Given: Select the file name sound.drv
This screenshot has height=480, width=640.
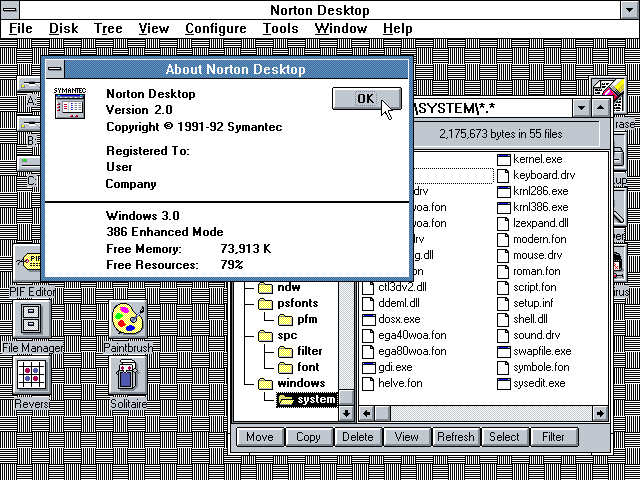Looking at the screenshot, I should pos(536,336).
